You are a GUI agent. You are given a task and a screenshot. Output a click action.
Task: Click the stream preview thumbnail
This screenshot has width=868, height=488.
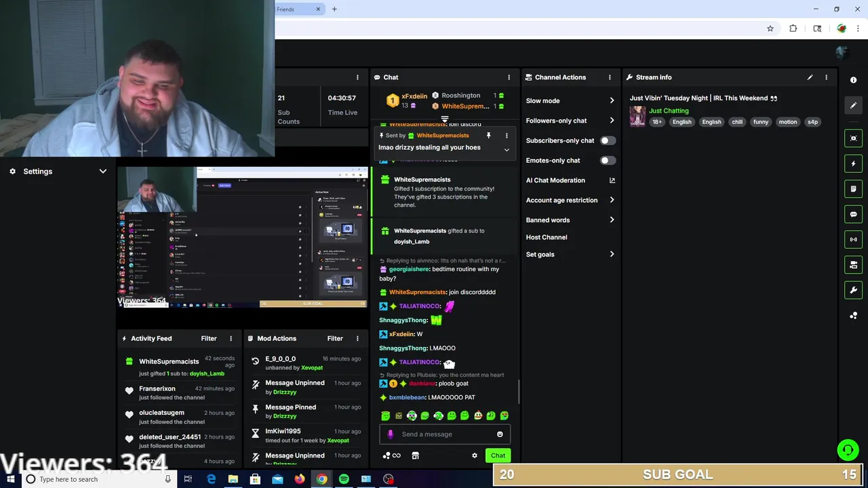(243, 237)
